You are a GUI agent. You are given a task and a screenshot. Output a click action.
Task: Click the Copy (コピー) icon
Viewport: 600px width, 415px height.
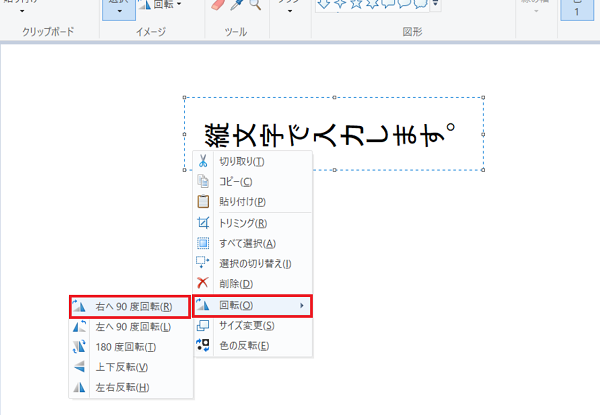(x=203, y=181)
